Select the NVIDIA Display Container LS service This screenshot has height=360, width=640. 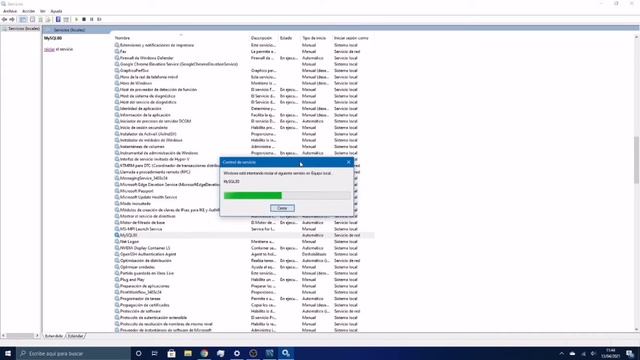(244, 248)
